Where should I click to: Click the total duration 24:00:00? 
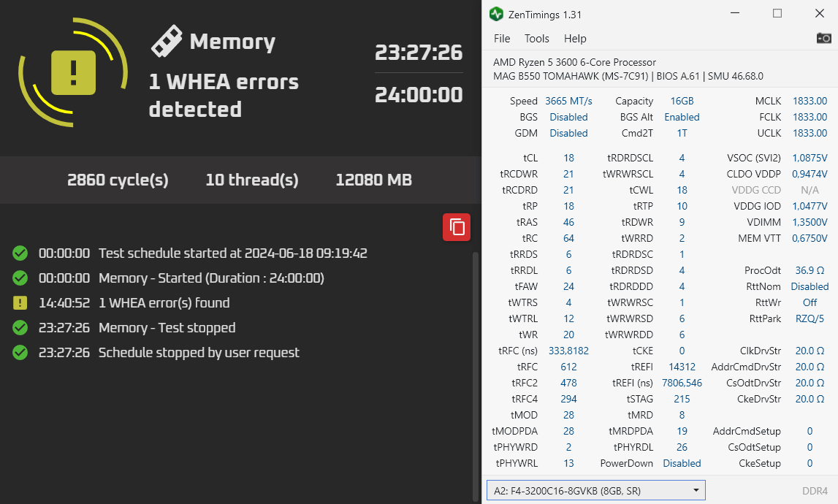(x=419, y=95)
